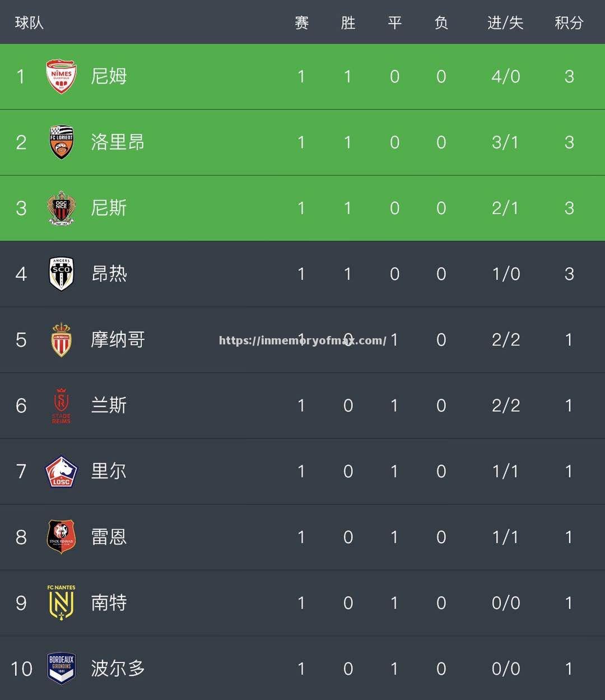The width and height of the screenshot is (605, 700).
Task: Click the AS Monaco club crest
Action: tap(61, 340)
